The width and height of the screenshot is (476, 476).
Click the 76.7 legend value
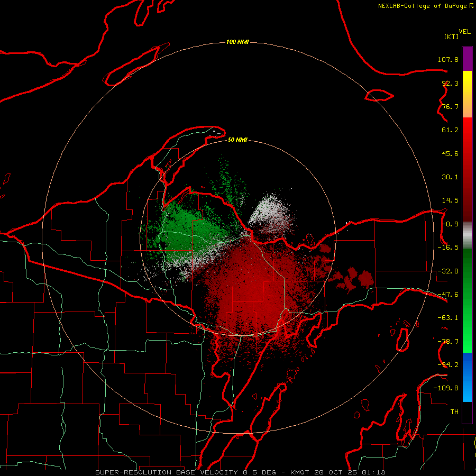click(450, 106)
